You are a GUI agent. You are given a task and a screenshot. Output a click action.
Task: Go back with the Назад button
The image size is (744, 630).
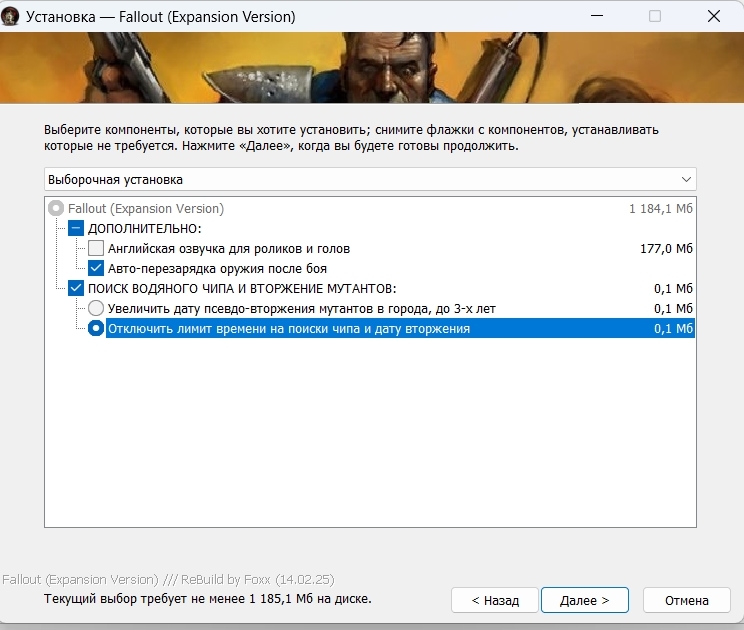pos(495,600)
